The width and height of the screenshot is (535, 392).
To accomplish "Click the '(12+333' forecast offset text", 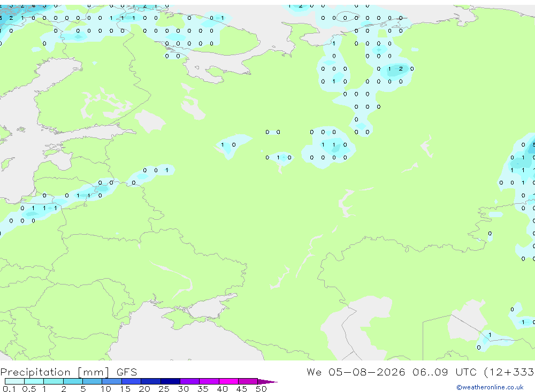I will click(509, 372).
